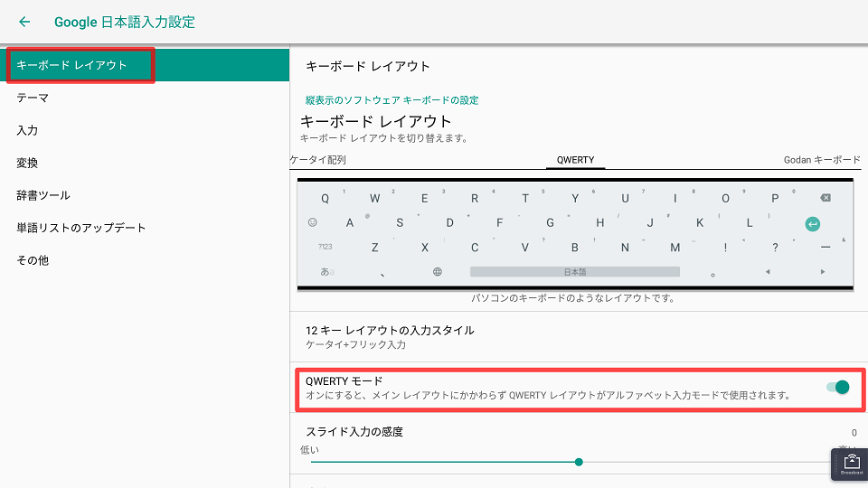Click the Q key in keyboard preview
Screen dimensions: 868x488
coord(325,198)
